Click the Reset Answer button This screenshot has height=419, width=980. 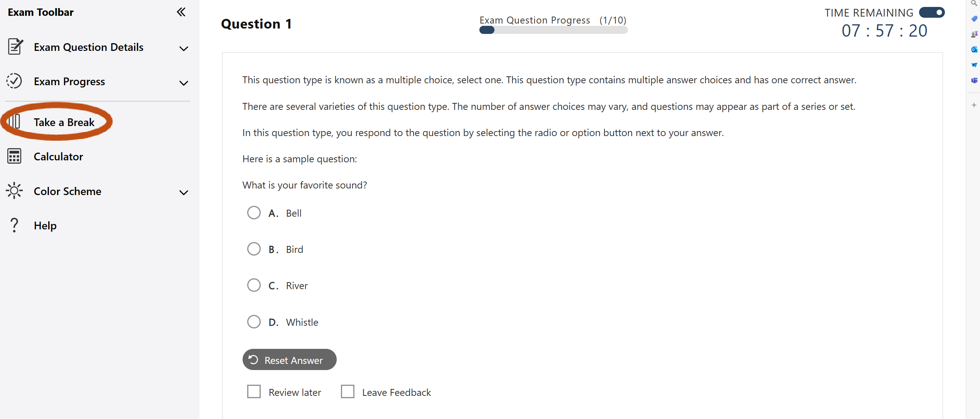pos(289,360)
